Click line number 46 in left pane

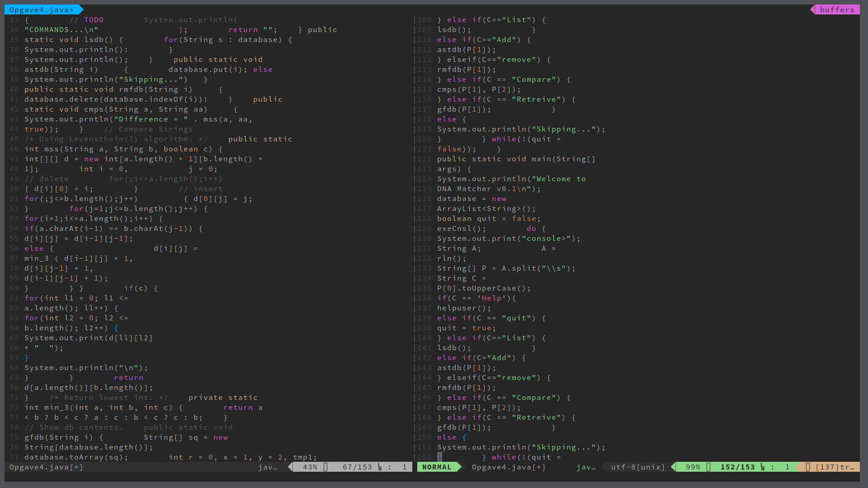[x=14, y=149]
